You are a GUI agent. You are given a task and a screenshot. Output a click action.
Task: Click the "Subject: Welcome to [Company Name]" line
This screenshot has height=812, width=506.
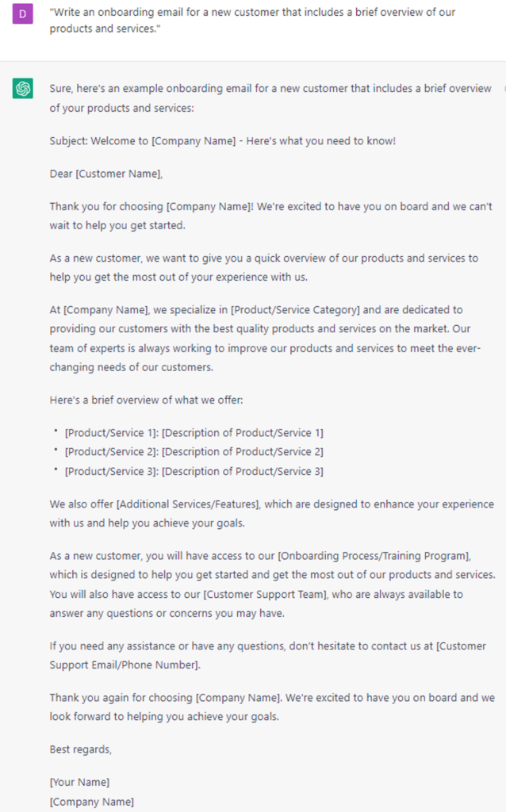coord(222,141)
